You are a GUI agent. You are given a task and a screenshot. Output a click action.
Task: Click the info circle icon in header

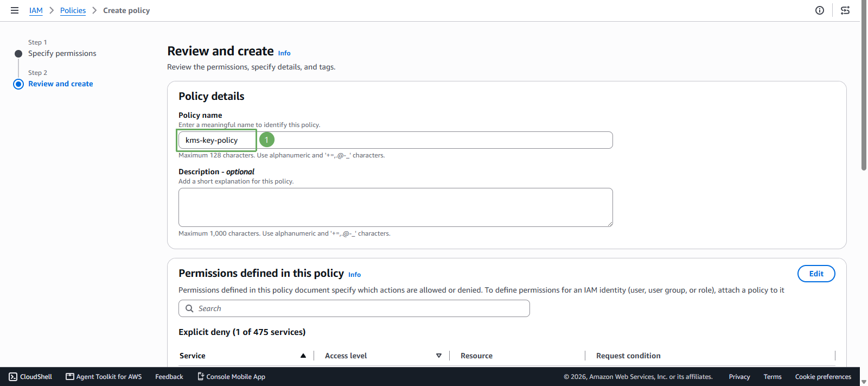(820, 10)
